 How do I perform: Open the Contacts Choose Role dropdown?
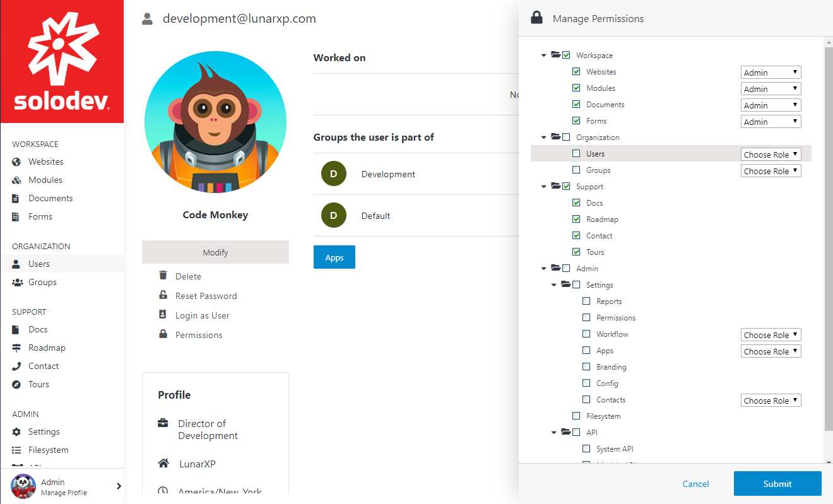pyautogui.click(x=771, y=401)
